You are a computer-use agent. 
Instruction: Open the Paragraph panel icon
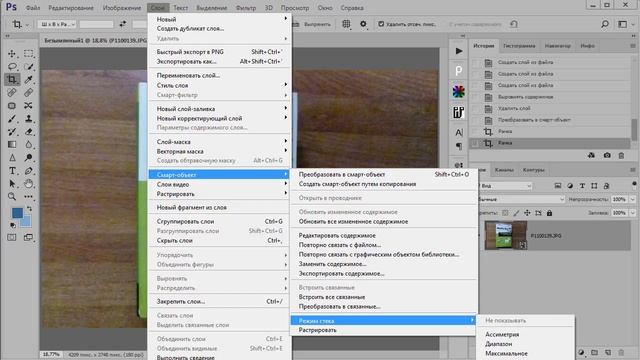tap(459, 146)
